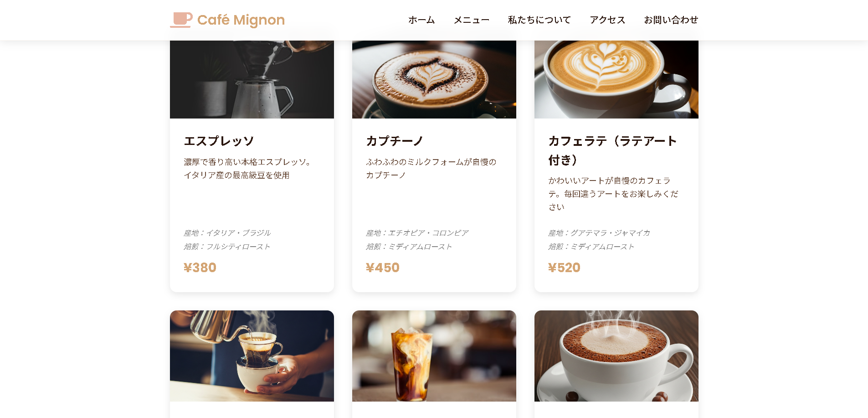Image resolution: width=868 pixels, height=418 pixels.
Task: Click the カフェラテ（ラテアート付き）heading
Action: pyautogui.click(x=612, y=150)
